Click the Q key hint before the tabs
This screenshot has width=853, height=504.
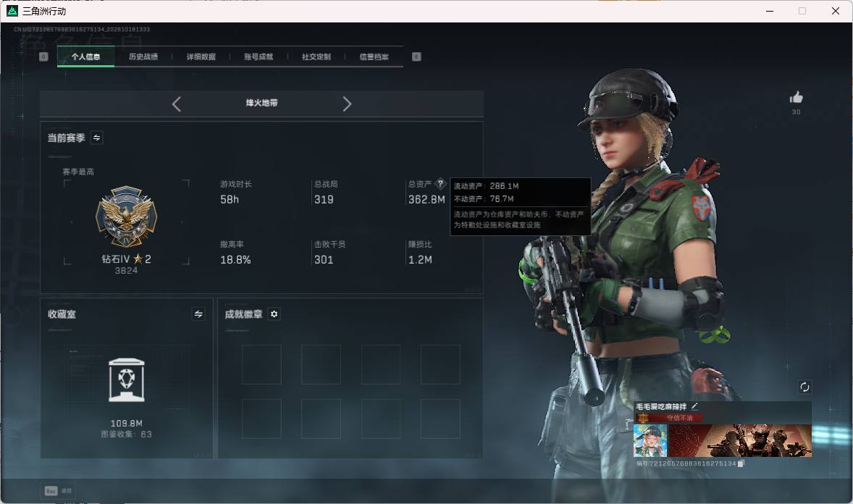[x=43, y=56]
